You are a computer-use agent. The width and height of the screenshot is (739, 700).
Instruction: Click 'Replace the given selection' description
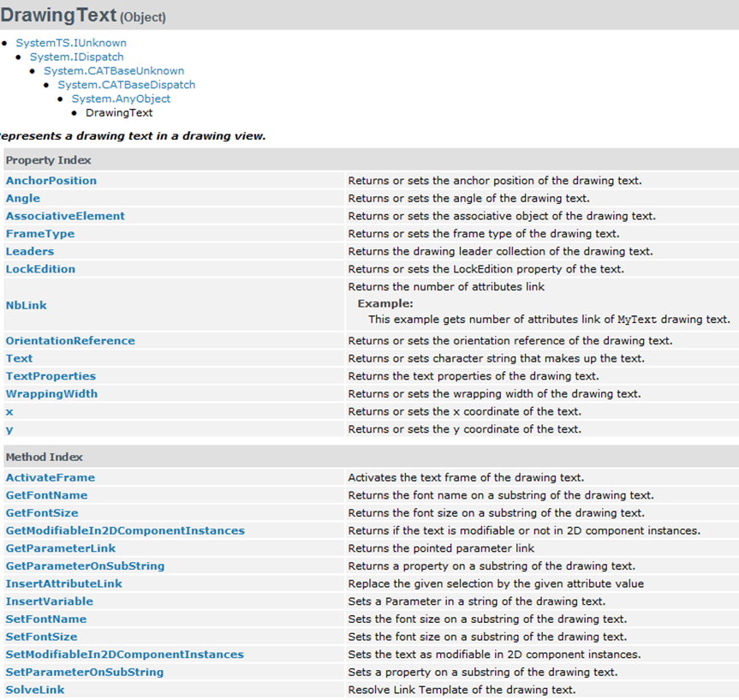point(496,584)
